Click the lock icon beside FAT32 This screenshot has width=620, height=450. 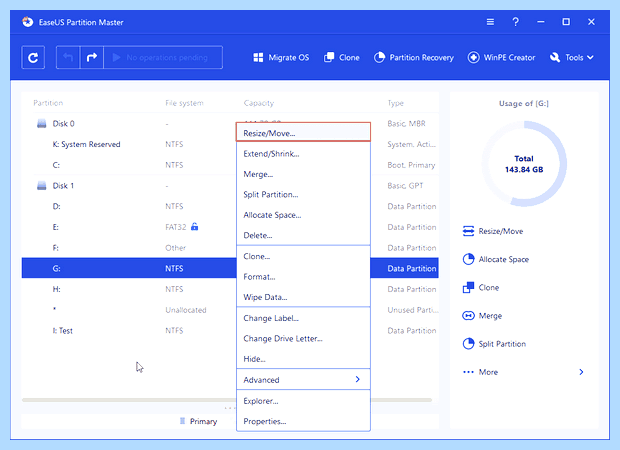click(194, 227)
